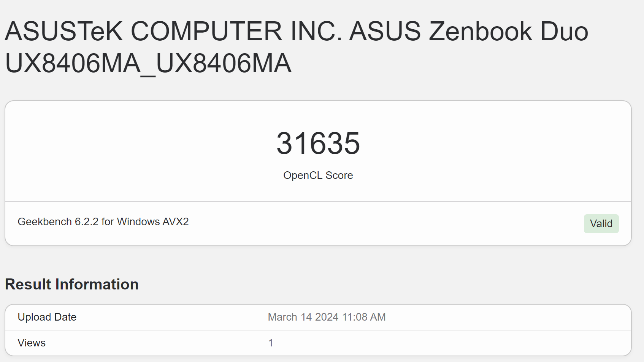The width and height of the screenshot is (644, 362).
Task: Click the Result Information heading
Action: [72, 285]
